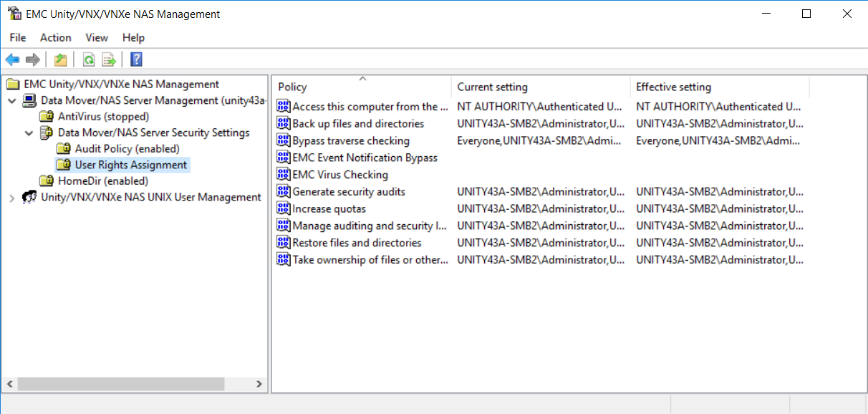Select the Audit Policy (enabled) node

point(127,148)
